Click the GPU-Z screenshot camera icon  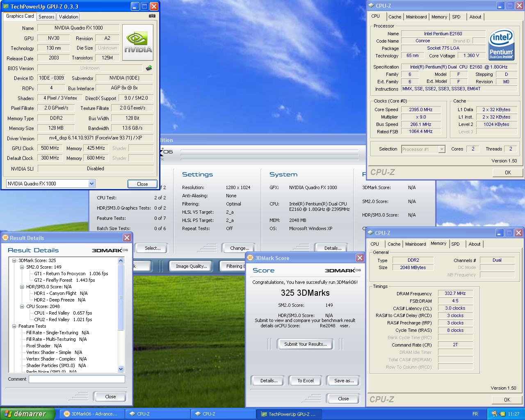(x=152, y=16)
